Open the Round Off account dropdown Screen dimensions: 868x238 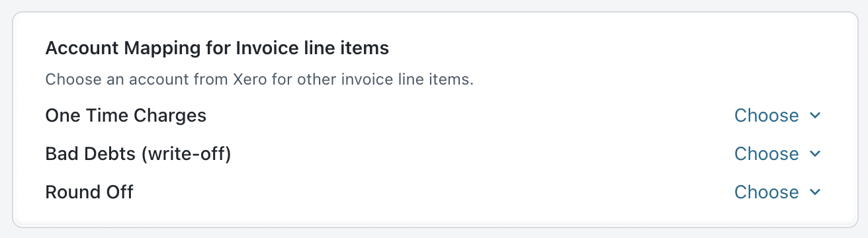point(778,192)
